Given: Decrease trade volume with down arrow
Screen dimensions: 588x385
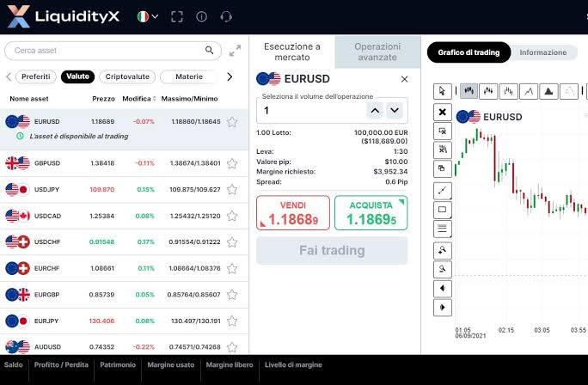Looking at the screenshot, I should click(x=395, y=110).
